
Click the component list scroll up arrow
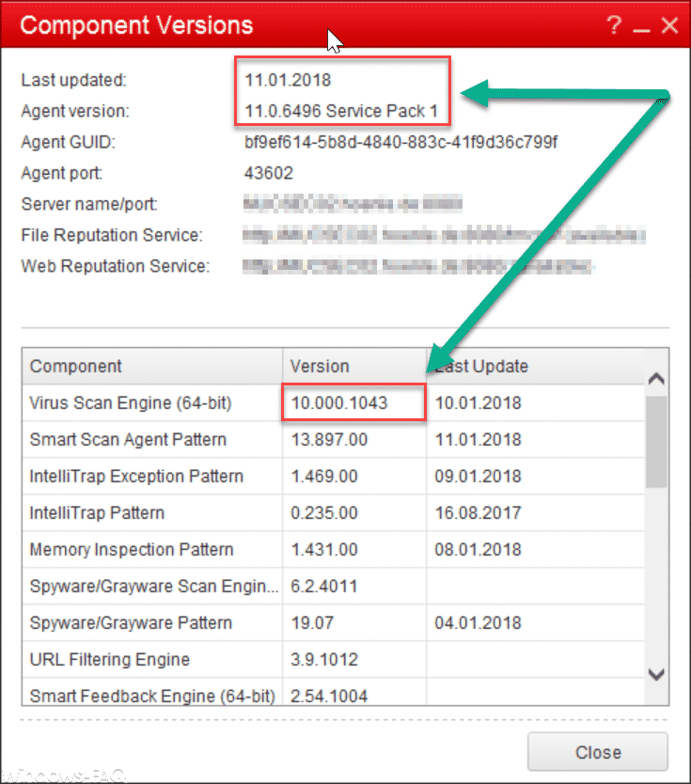tap(656, 379)
